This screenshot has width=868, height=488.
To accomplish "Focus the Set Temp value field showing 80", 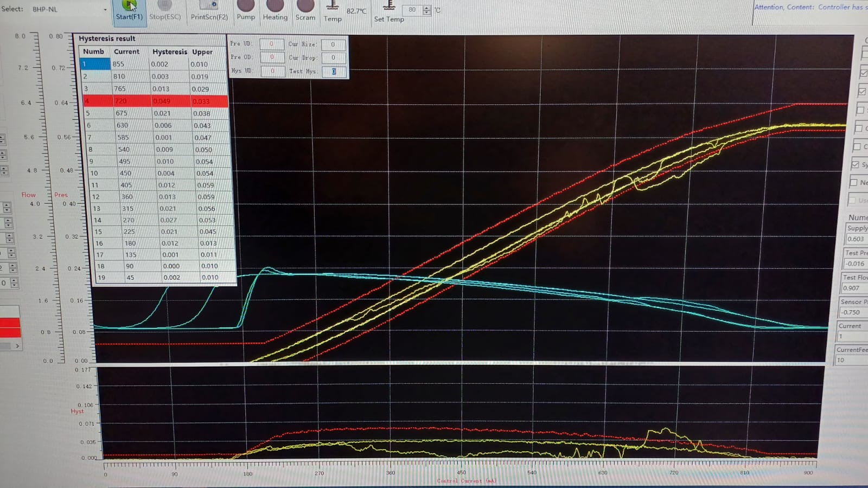I will coord(412,10).
